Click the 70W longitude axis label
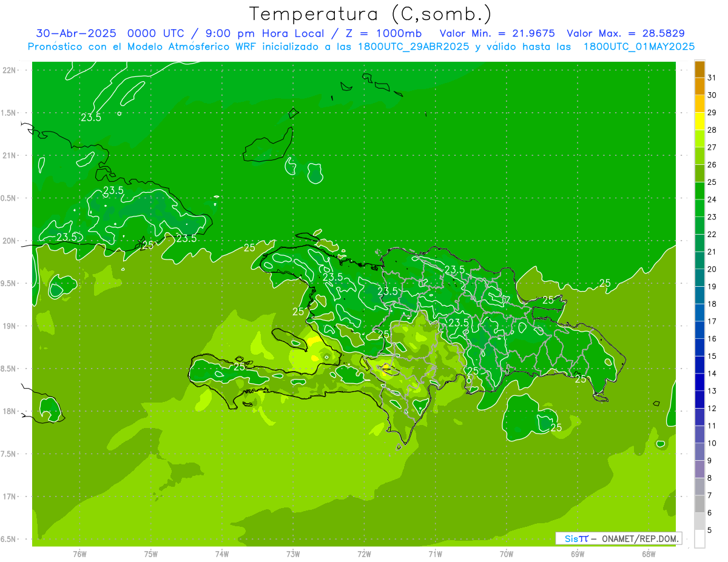The height and width of the screenshot is (562, 728). [506, 554]
